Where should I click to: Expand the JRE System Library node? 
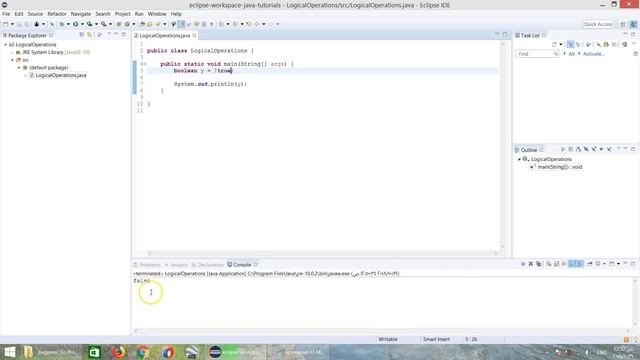(12, 52)
